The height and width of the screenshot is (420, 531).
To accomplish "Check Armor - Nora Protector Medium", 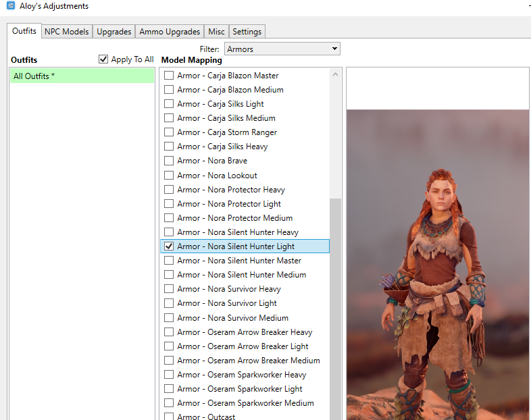I will point(169,218).
